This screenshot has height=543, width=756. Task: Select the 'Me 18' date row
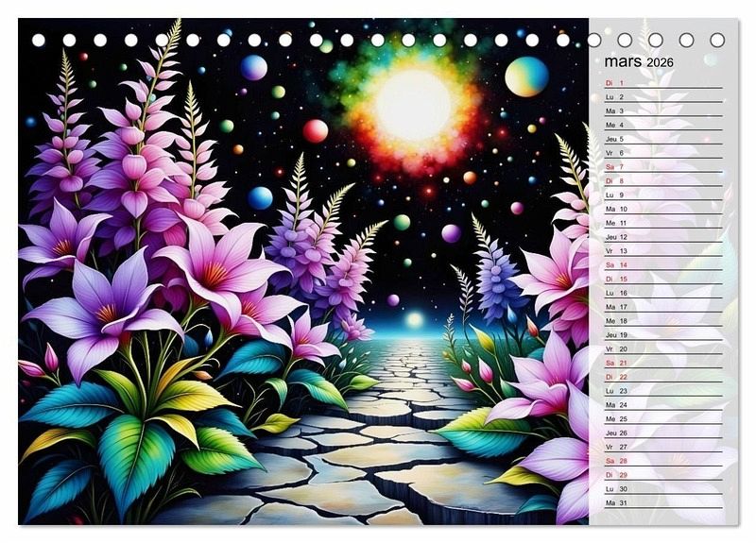pyautogui.click(x=664, y=320)
